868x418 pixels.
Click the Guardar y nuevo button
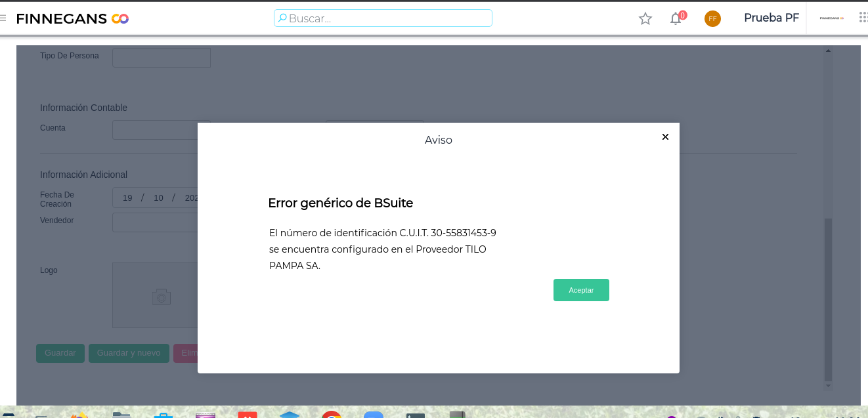[x=129, y=353]
